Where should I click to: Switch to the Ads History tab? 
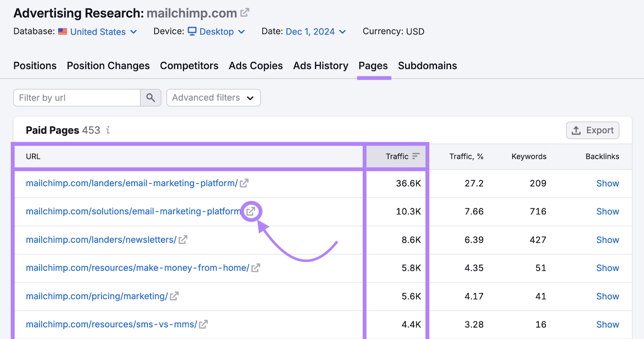coord(321,66)
